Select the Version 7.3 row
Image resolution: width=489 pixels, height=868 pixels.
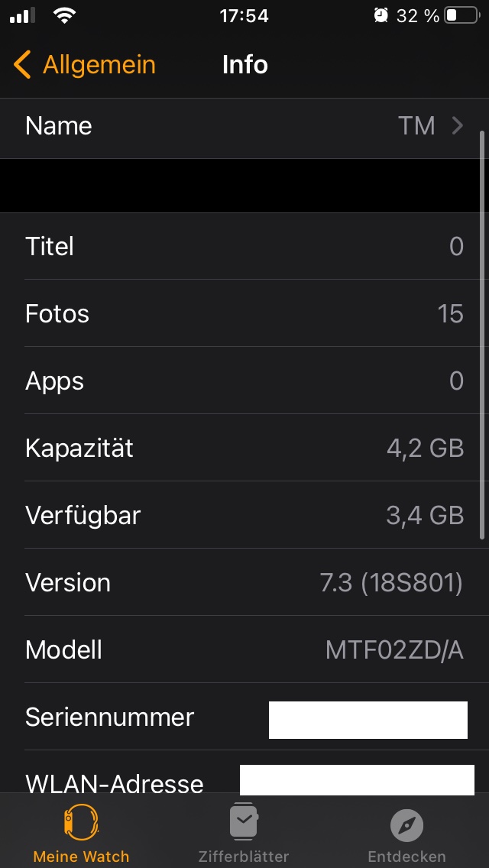244,582
